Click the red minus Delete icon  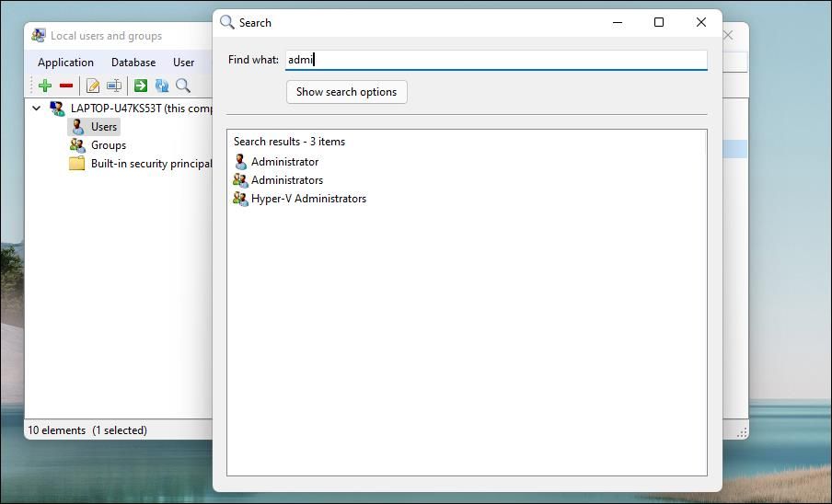point(66,86)
